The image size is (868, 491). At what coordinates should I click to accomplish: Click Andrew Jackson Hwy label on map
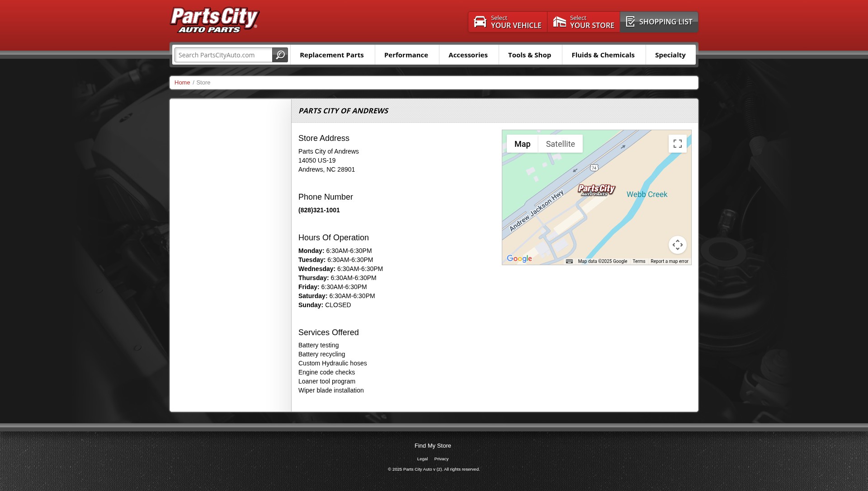[537, 210]
